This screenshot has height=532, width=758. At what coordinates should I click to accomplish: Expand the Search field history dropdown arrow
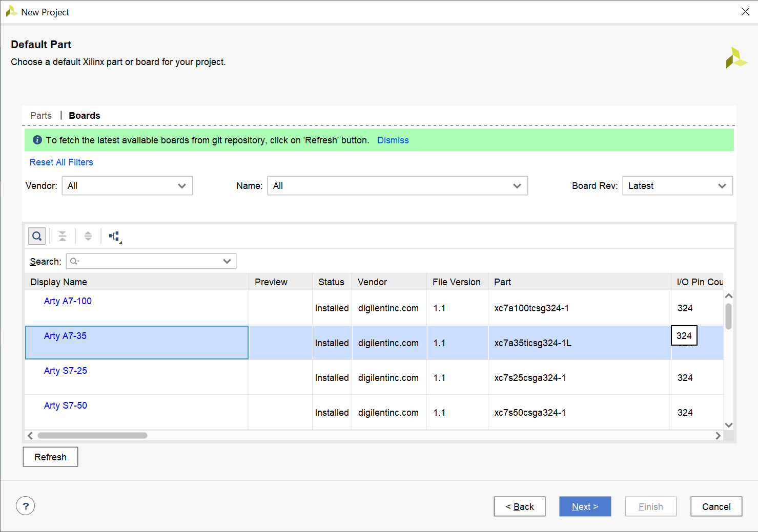click(227, 261)
